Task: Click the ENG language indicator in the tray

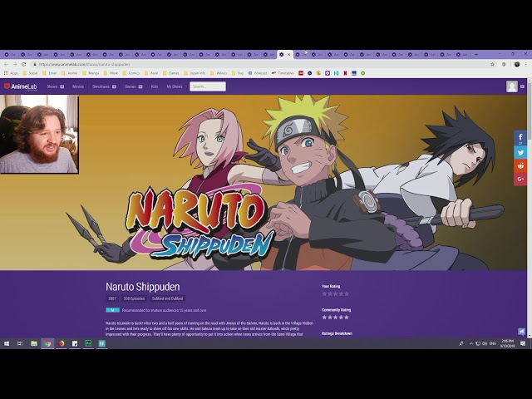Action: [493, 343]
